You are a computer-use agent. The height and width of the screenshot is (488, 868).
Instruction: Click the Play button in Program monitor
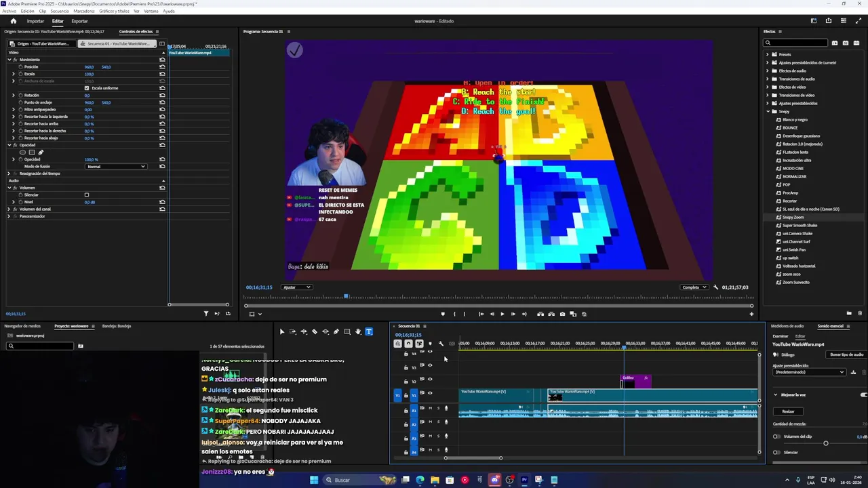502,314
